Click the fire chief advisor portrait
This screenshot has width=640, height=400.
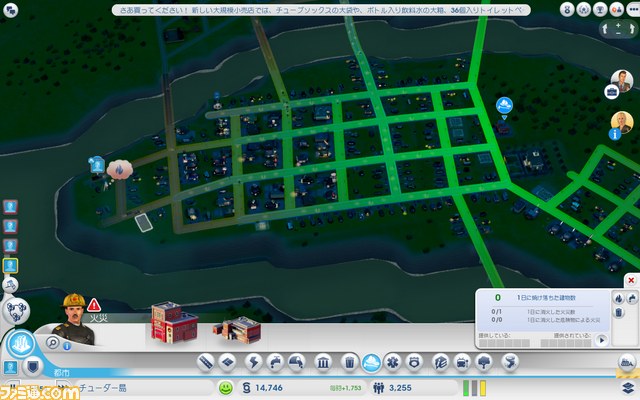pos(74,319)
